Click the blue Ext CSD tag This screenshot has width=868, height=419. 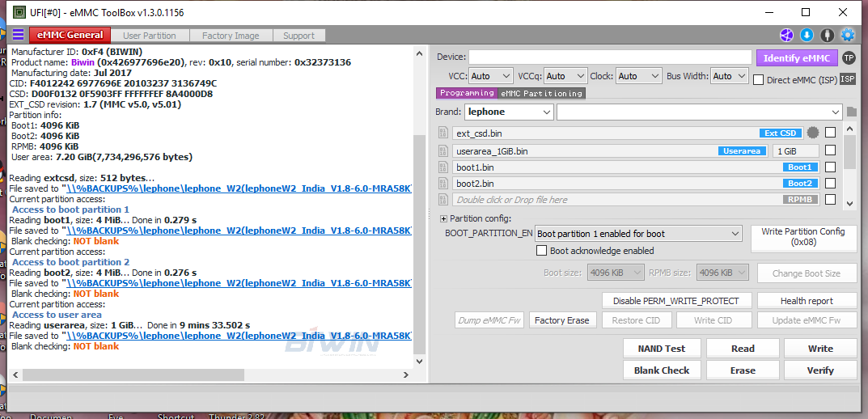pos(780,133)
